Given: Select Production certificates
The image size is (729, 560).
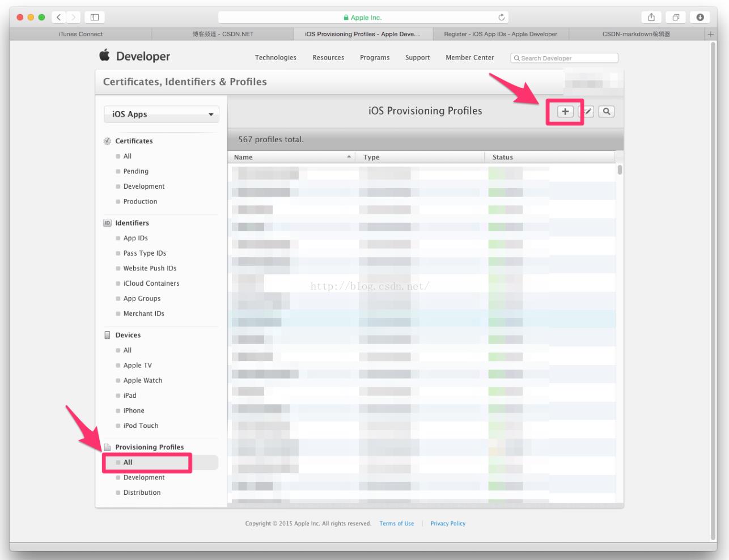Looking at the screenshot, I should click(x=140, y=202).
